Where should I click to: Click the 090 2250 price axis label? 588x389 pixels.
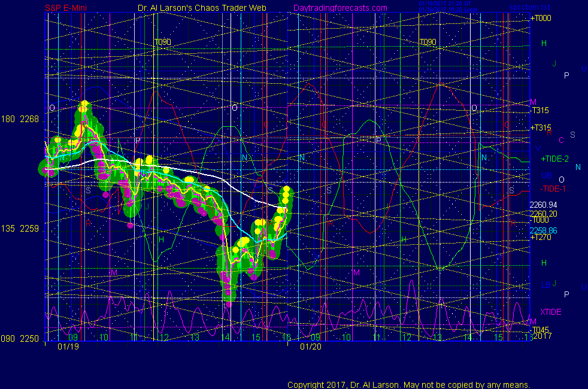[22, 338]
